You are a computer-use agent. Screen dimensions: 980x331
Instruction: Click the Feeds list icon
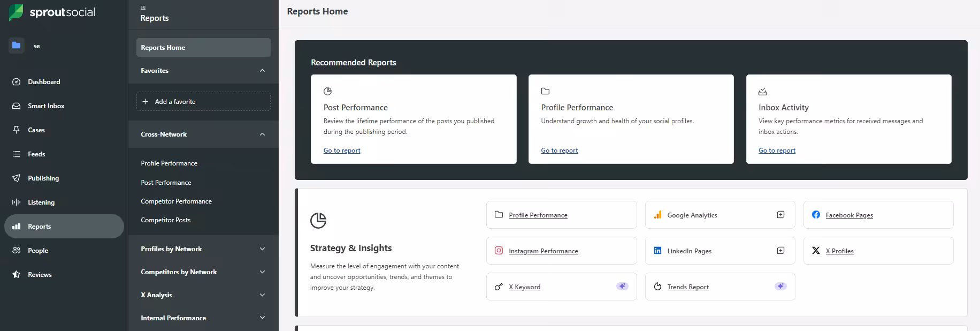click(17, 154)
